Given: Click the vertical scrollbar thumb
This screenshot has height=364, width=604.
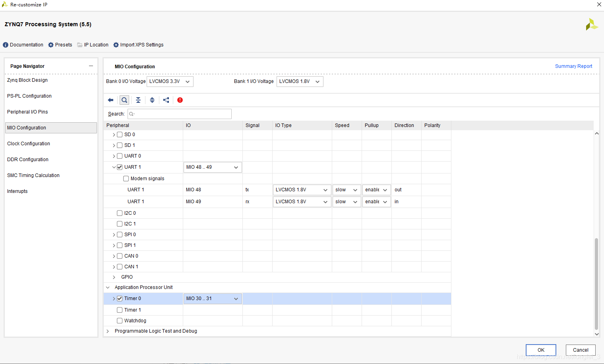Looking at the screenshot, I should 596,284.
